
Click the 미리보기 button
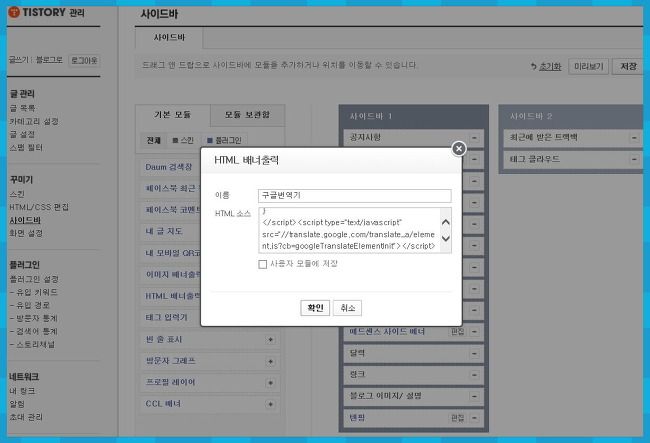pyautogui.click(x=588, y=66)
